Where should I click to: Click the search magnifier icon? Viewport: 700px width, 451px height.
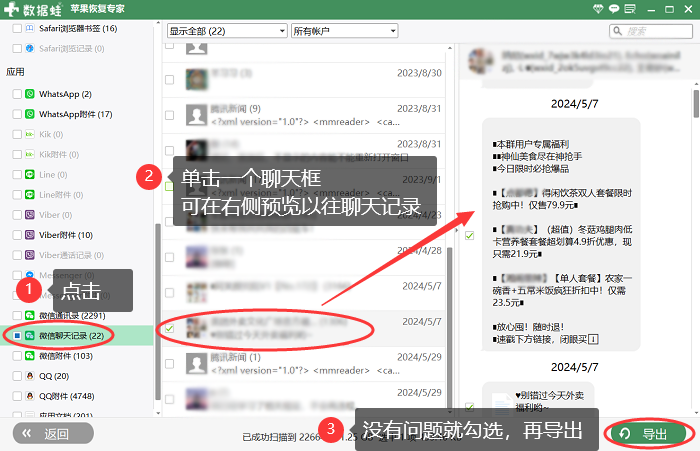point(617,31)
